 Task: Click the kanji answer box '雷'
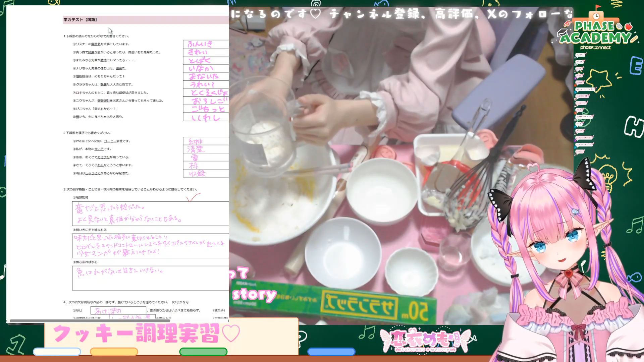(x=206, y=157)
